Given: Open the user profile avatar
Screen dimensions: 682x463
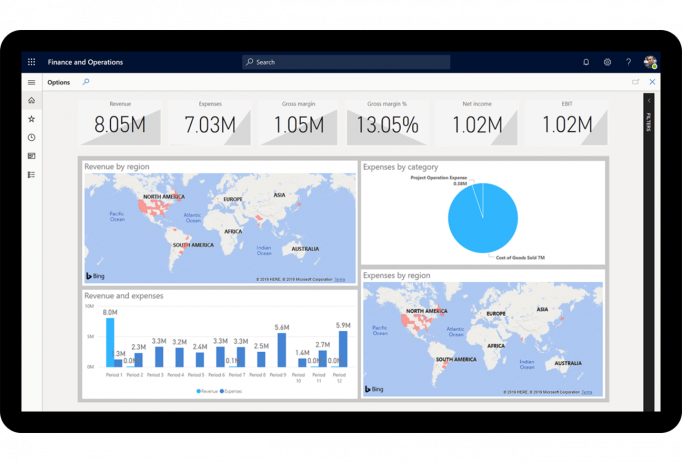Looking at the screenshot, I should pos(650,62).
